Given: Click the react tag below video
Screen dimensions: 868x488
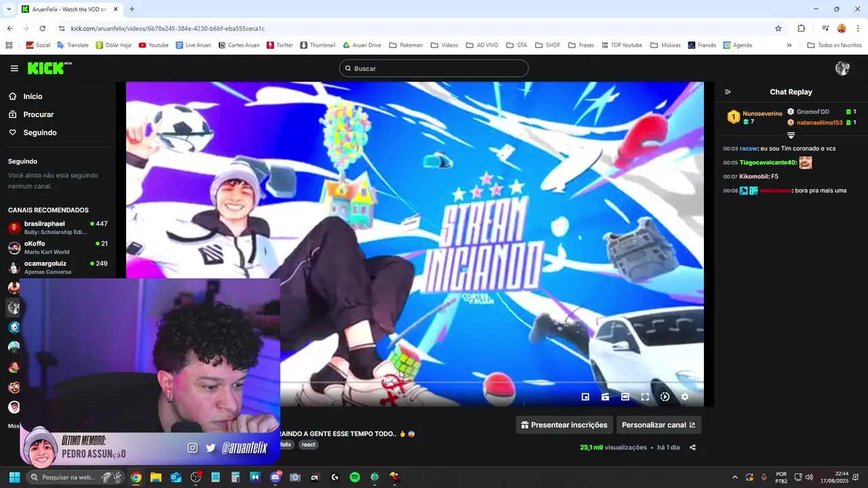Looking at the screenshot, I should (x=309, y=445).
